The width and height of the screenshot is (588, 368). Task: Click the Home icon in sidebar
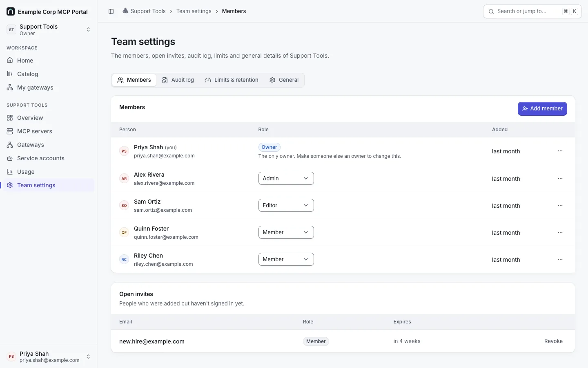point(10,60)
